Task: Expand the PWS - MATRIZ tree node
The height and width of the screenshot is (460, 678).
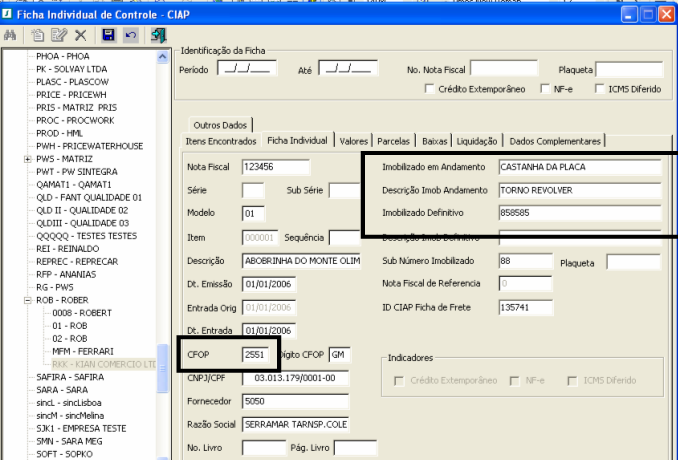Action: click(27, 159)
